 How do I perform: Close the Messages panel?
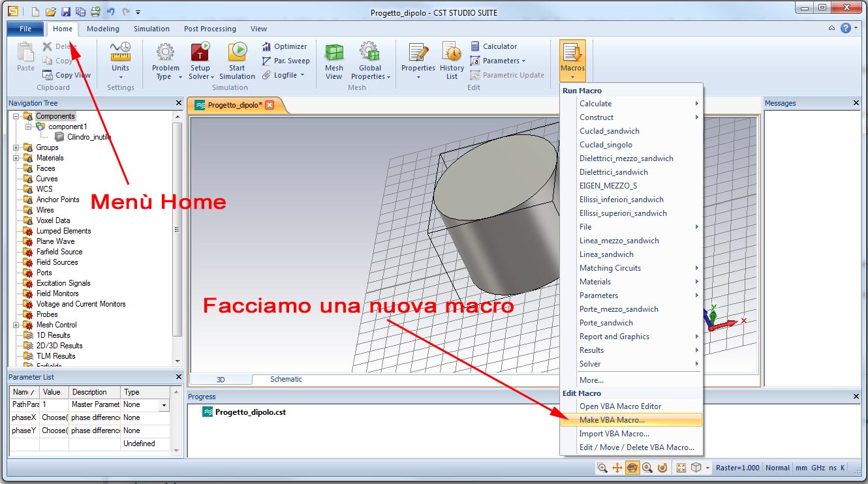click(x=857, y=103)
